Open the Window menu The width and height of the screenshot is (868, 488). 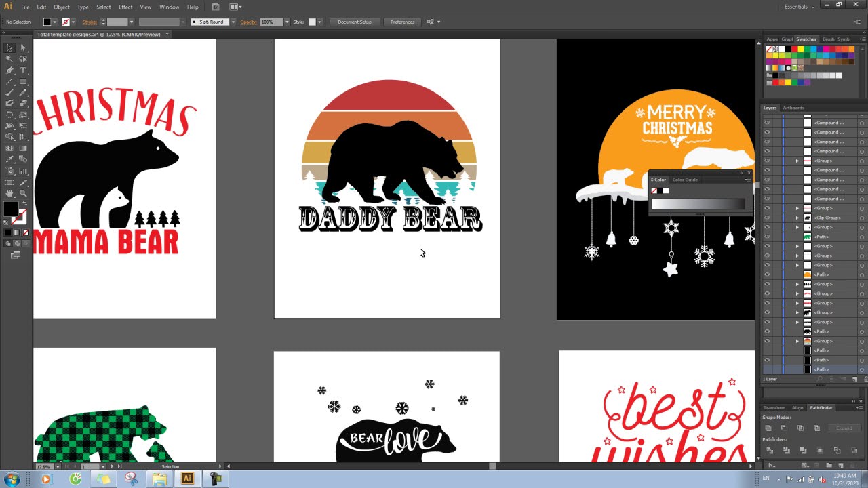pos(169,7)
